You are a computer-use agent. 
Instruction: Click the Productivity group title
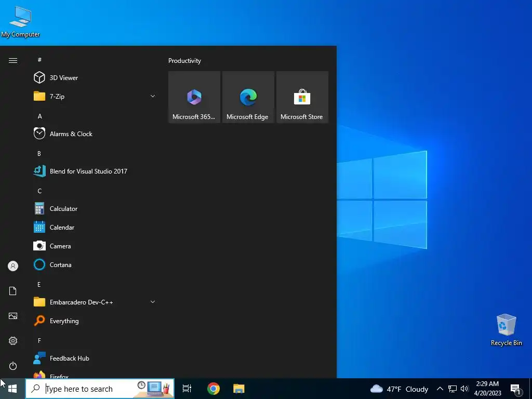click(184, 61)
